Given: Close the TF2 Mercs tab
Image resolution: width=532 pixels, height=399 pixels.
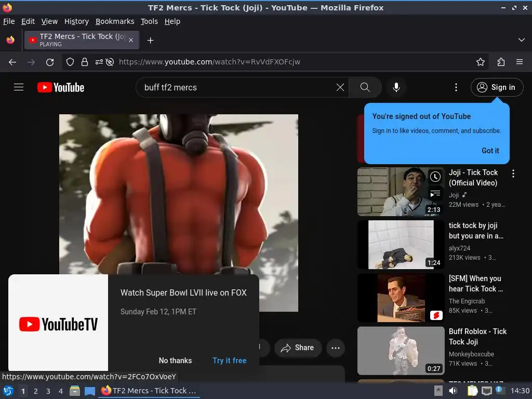Looking at the screenshot, I should click(x=131, y=40).
